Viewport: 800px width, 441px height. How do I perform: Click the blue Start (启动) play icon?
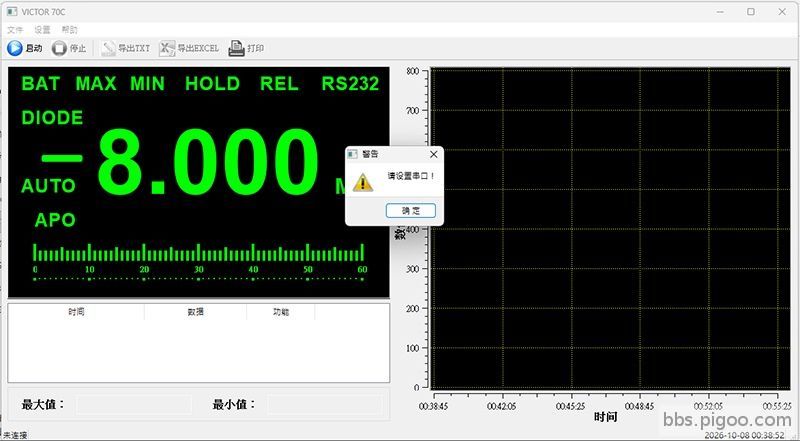15,48
